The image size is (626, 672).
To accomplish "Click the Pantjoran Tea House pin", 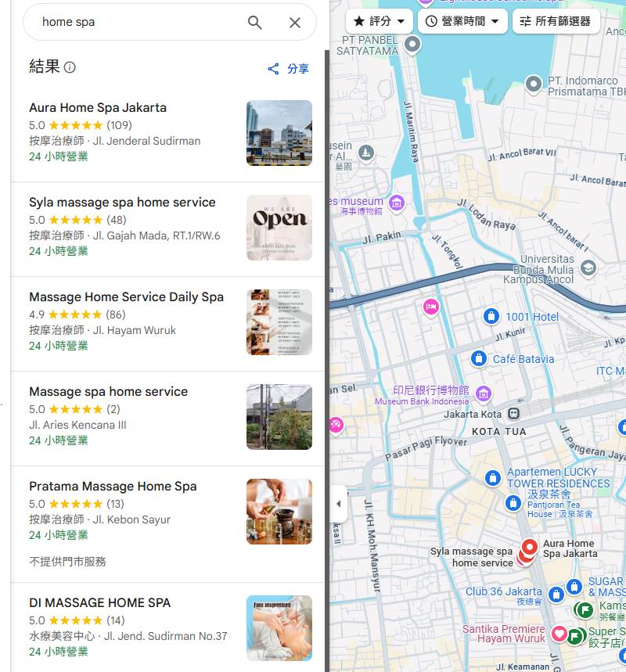I will (x=513, y=503).
